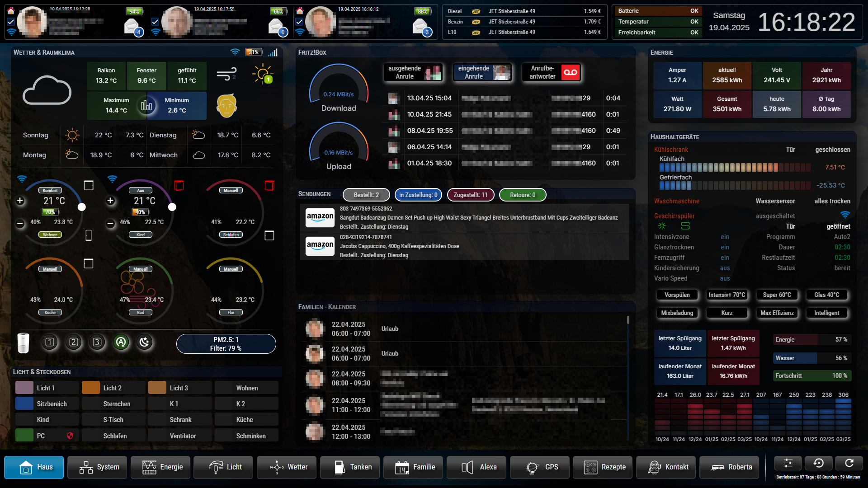The width and height of the screenshot is (868, 488).
Task: Increase Wohnen thermostat with plus button
Action: (x=20, y=201)
